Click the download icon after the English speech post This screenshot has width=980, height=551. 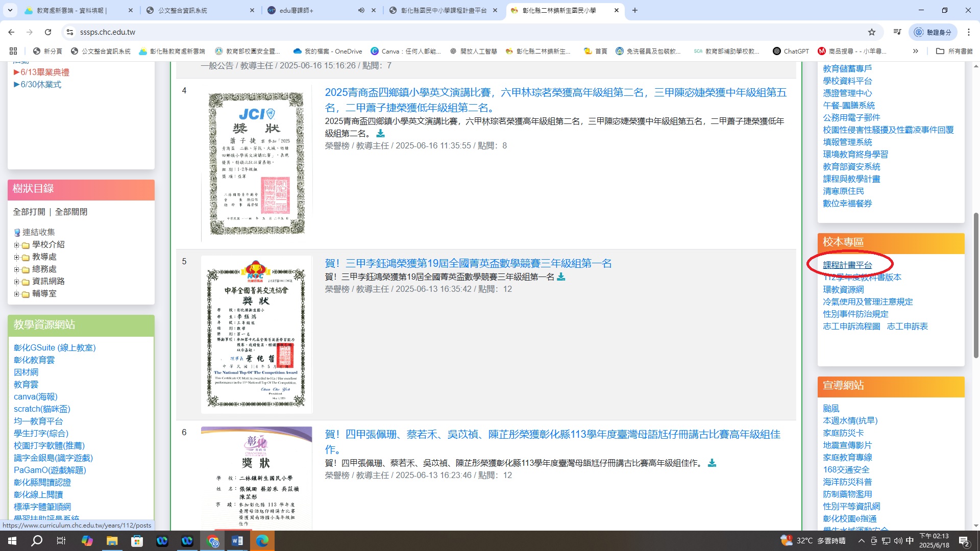tap(380, 134)
